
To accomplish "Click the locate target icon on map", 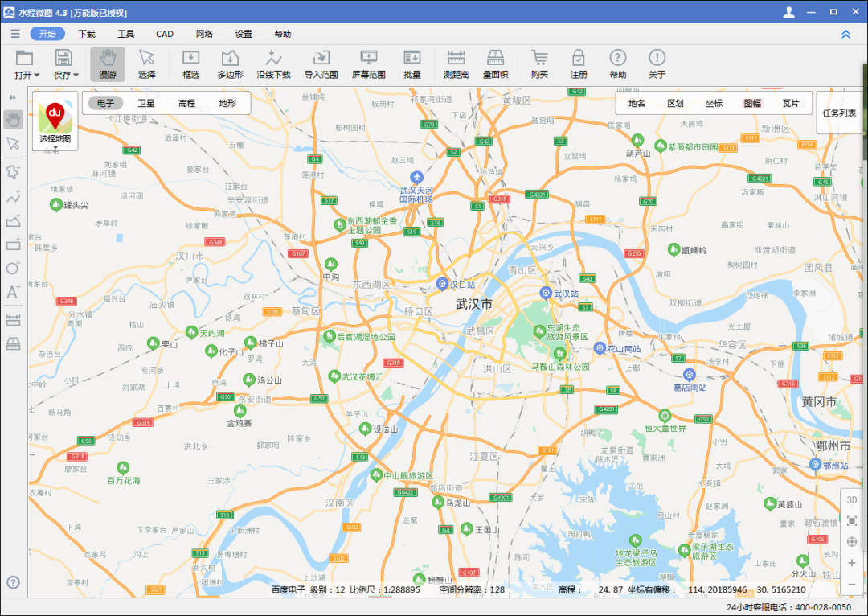I will 852,542.
